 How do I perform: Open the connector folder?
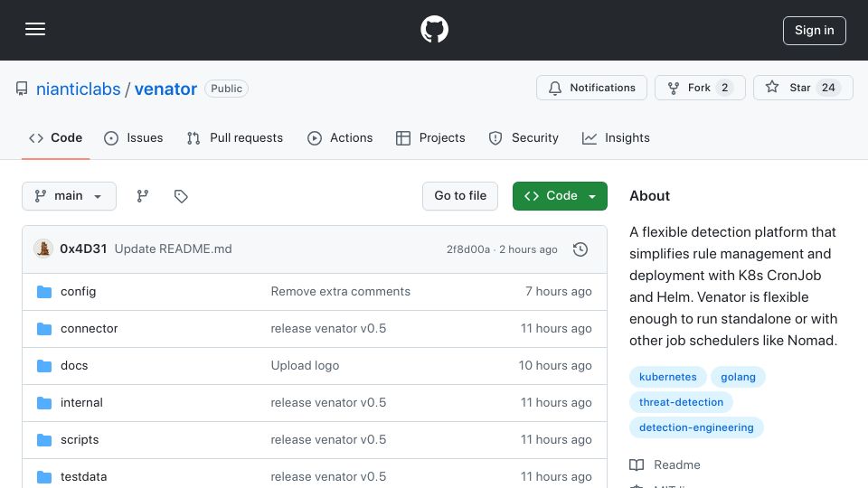tap(90, 329)
